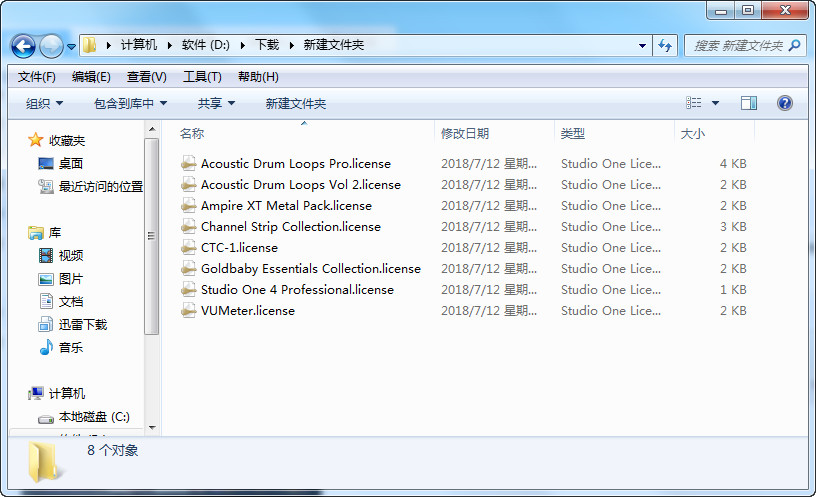Click the sidebar scrollbar up arrow
The height and width of the screenshot is (497, 816).
pyautogui.click(x=152, y=129)
